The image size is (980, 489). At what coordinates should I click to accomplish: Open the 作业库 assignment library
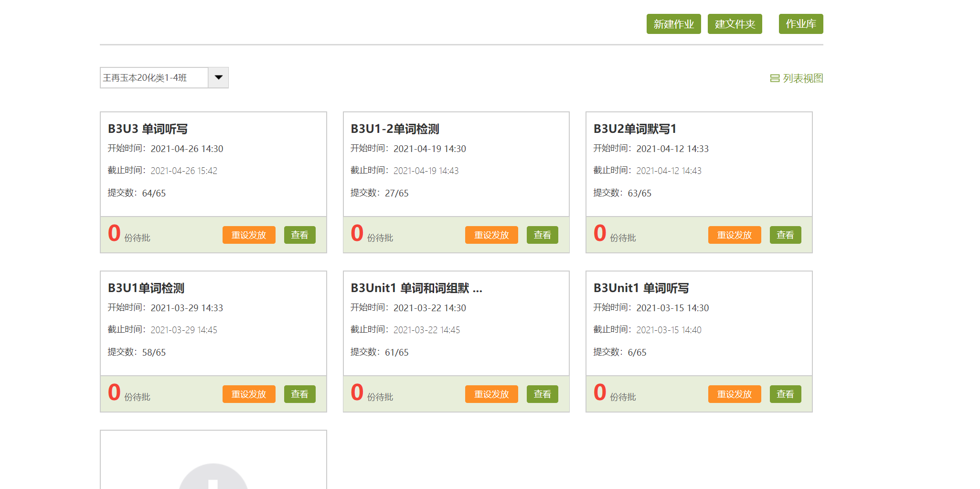800,24
